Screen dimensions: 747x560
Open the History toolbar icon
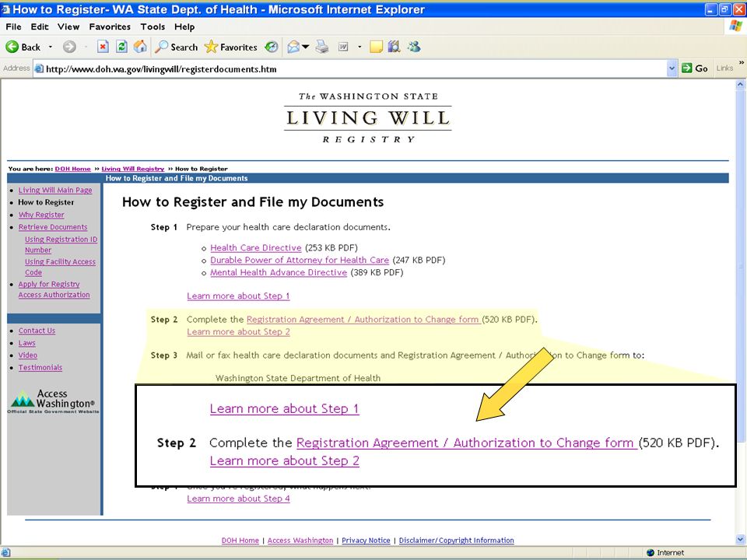point(272,47)
